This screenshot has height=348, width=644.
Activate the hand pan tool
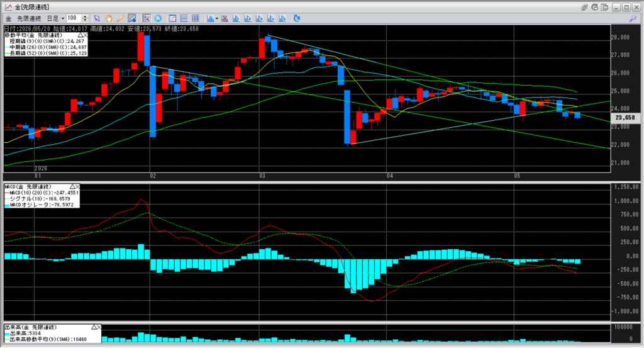tap(108, 18)
